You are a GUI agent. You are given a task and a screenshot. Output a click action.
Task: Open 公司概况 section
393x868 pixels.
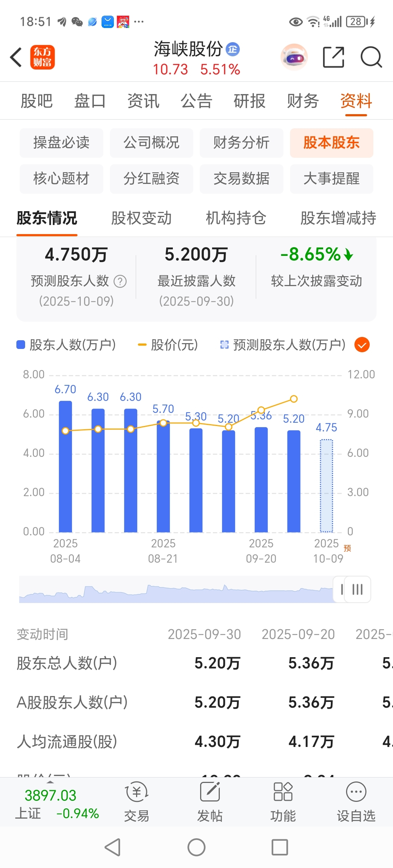tap(151, 143)
